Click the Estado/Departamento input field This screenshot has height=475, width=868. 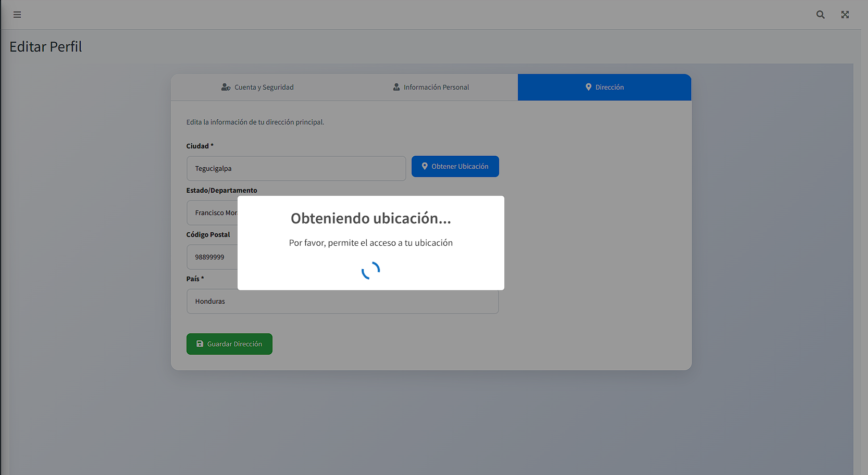pyautogui.click(x=212, y=213)
